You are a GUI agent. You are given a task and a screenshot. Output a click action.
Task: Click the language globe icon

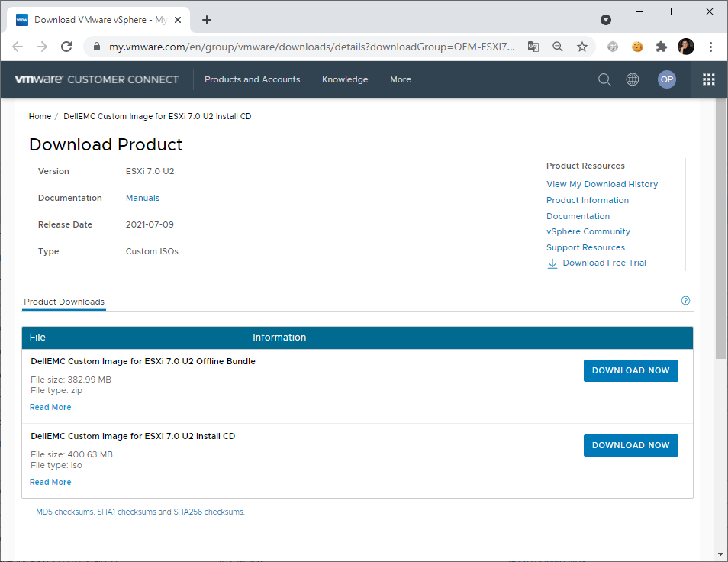point(633,79)
